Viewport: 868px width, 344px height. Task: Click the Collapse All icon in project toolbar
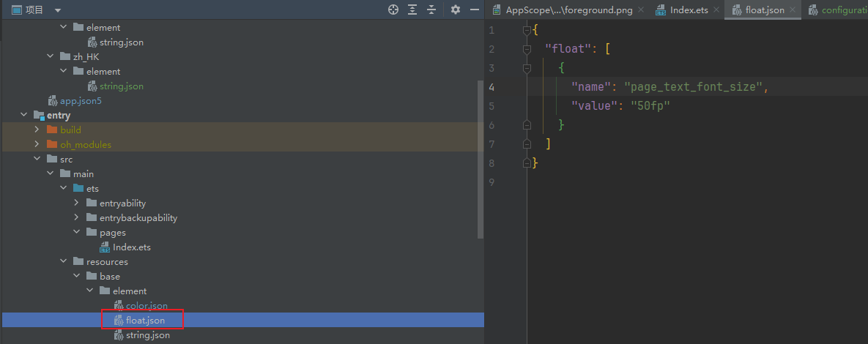tap(431, 10)
